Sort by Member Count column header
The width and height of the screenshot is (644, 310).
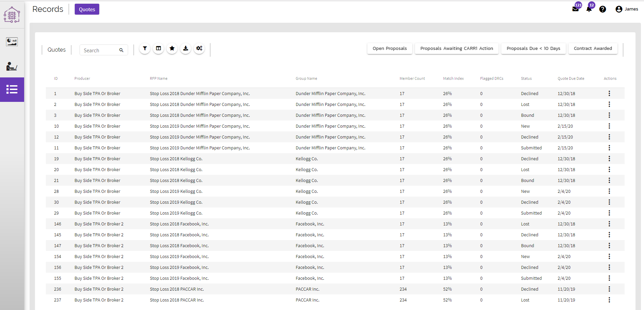[412, 78]
